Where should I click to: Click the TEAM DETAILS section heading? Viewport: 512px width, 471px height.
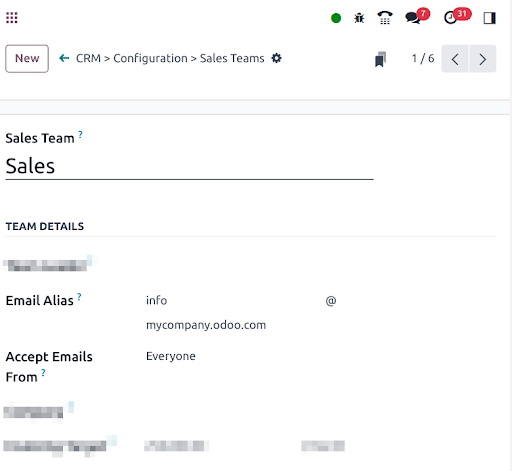click(45, 226)
